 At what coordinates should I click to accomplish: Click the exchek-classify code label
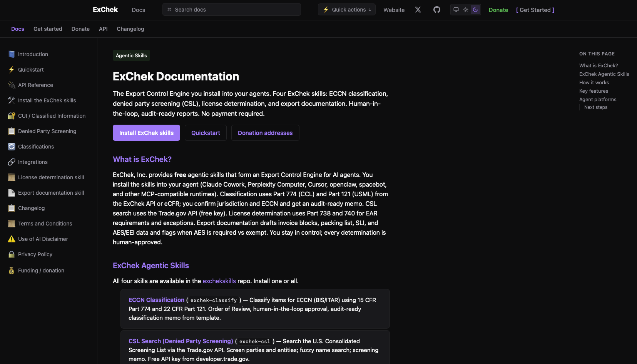click(x=214, y=300)
